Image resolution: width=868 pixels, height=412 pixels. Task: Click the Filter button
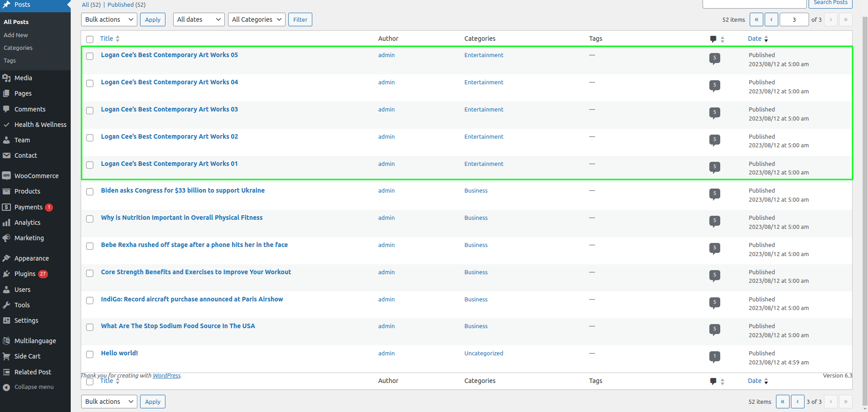click(x=300, y=19)
